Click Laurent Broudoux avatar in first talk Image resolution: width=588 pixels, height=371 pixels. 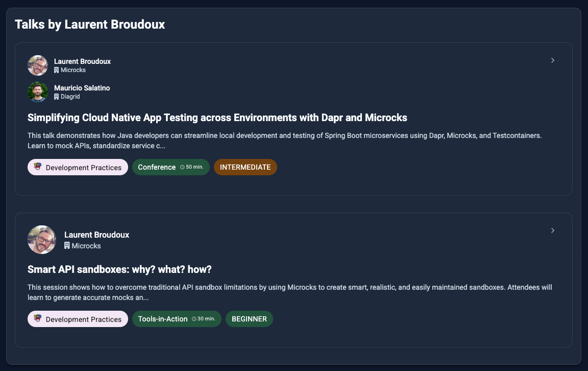point(38,65)
